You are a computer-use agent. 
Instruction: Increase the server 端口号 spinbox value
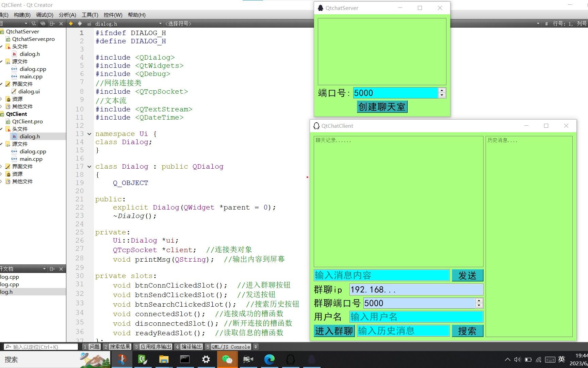(442, 90)
